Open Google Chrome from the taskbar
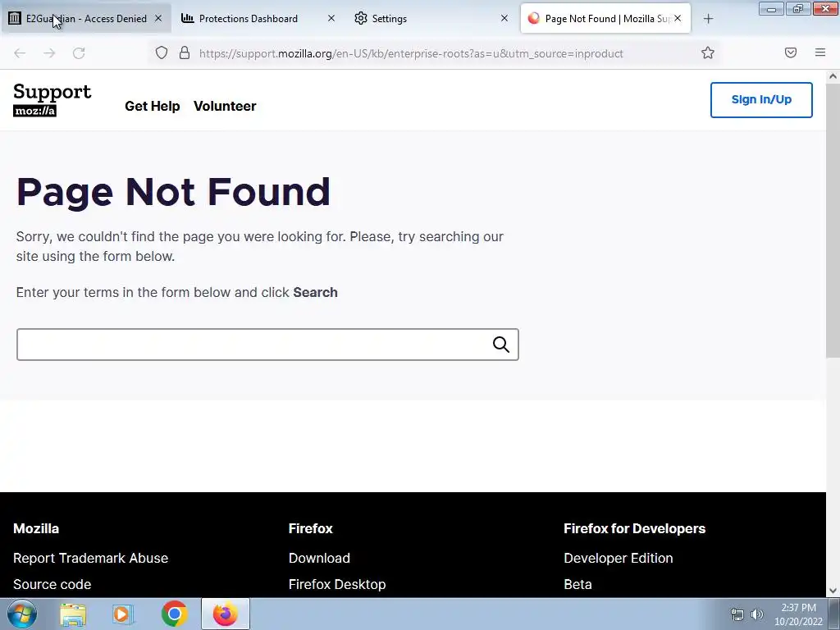 (x=174, y=614)
